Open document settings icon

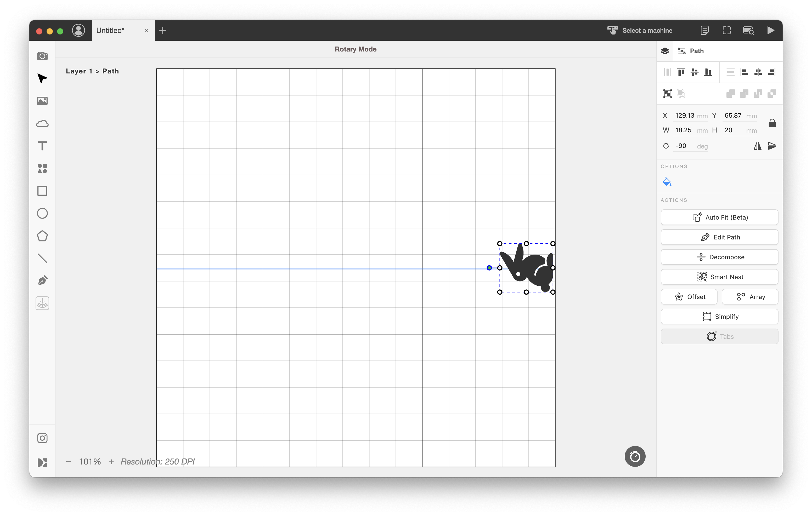(x=704, y=30)
